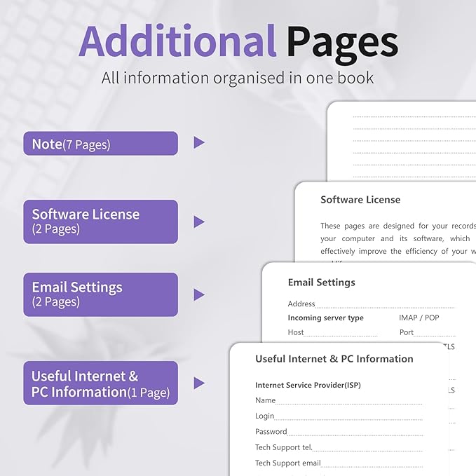The image size is (476, 476).
Task: Open the Useful Internet & PC Information label
Action: click(100, 383)
